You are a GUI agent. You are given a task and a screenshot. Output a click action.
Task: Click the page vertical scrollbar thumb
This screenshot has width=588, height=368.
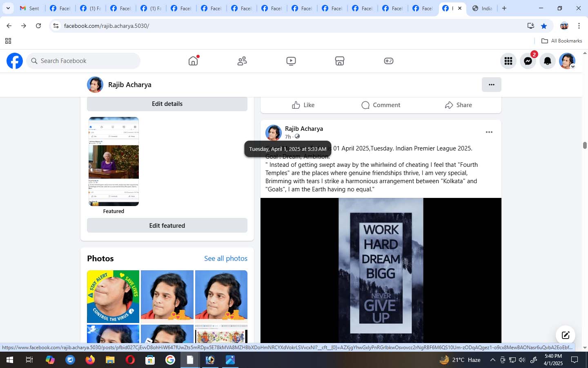coord(585,145)
